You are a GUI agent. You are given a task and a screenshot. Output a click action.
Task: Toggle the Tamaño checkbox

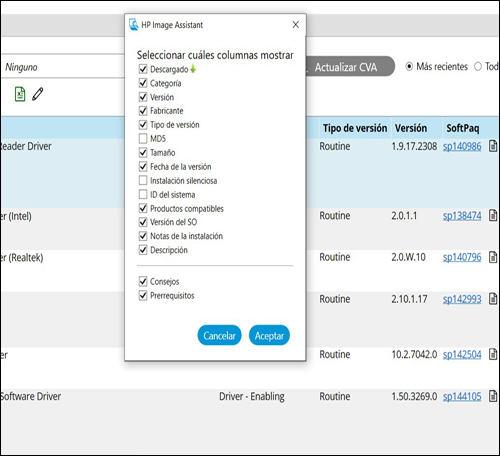[x=143, y=152]
